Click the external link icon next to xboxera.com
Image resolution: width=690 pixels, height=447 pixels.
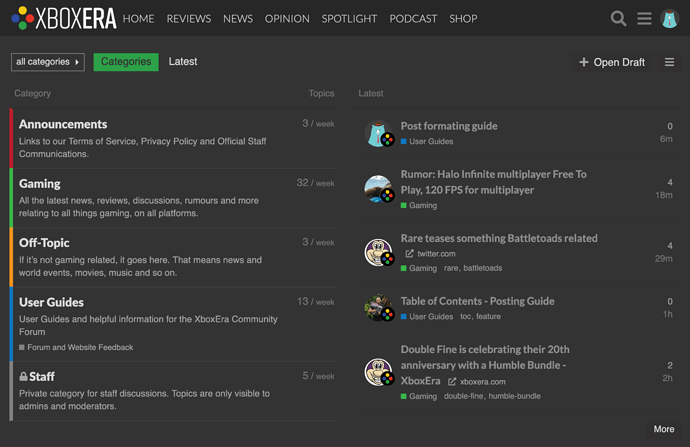[x=451, y=381]
